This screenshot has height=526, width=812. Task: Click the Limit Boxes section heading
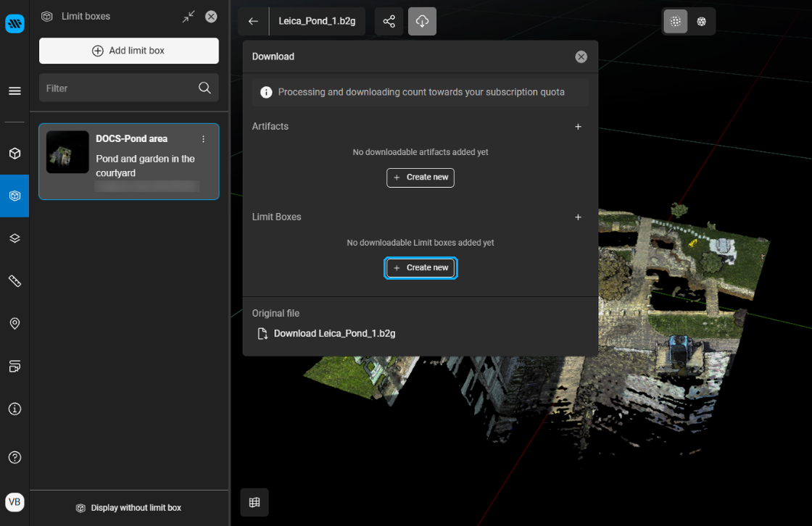[x=276, y=217]
